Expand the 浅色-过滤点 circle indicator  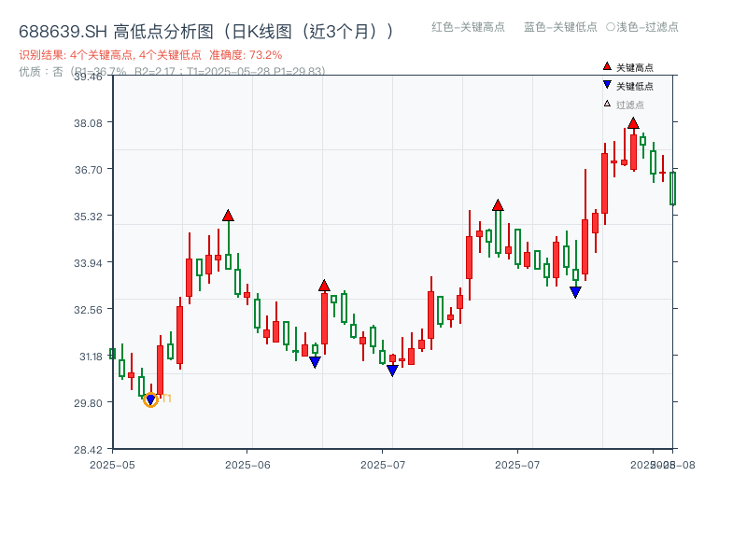[x=609, y=27]
